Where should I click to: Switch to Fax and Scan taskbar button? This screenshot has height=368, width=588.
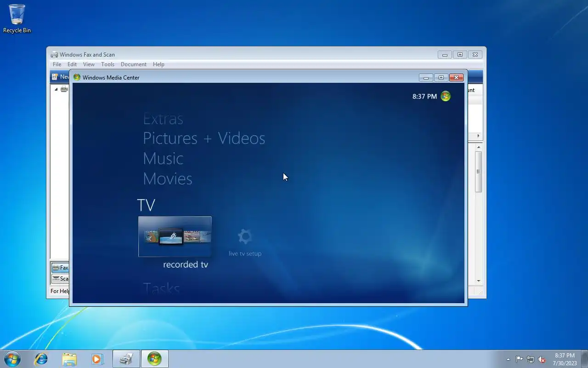[126, 359]
